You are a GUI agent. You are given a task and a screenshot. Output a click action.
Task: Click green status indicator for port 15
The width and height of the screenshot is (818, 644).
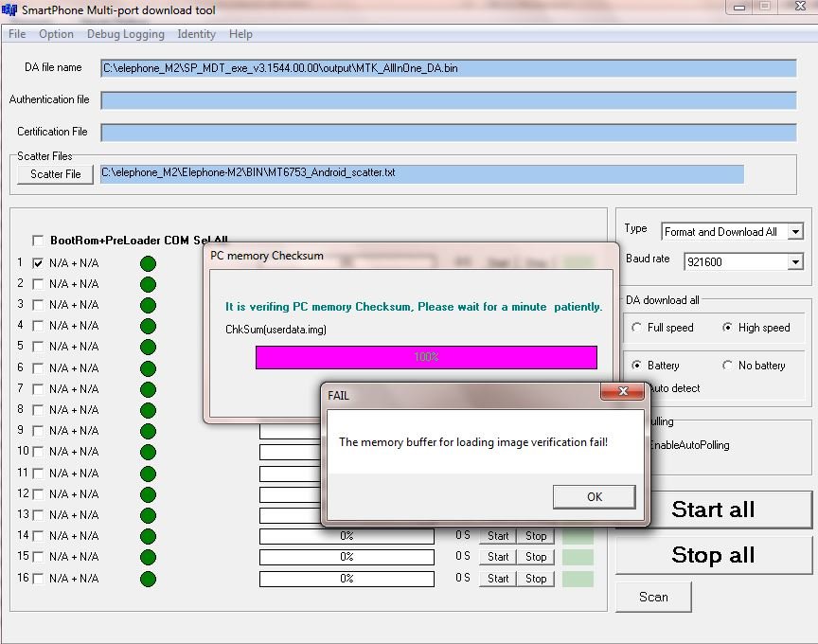(148, 557)
